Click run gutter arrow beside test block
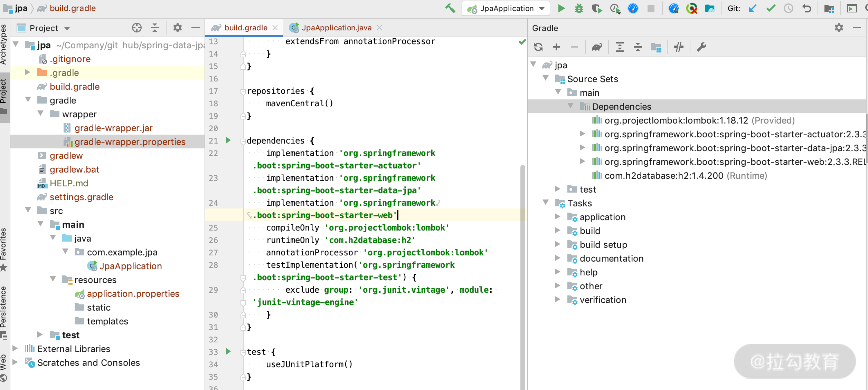Image resolution: width=868 pixels, height=390 pixels. (228, 351)
